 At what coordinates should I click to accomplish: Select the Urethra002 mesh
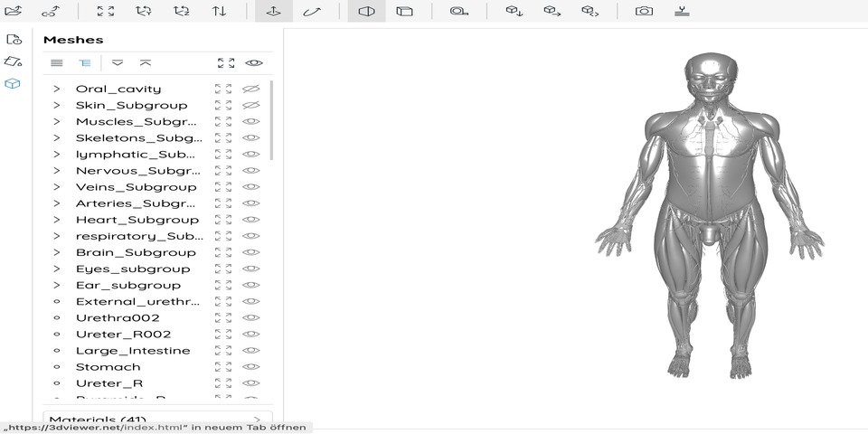click(118, 317)
